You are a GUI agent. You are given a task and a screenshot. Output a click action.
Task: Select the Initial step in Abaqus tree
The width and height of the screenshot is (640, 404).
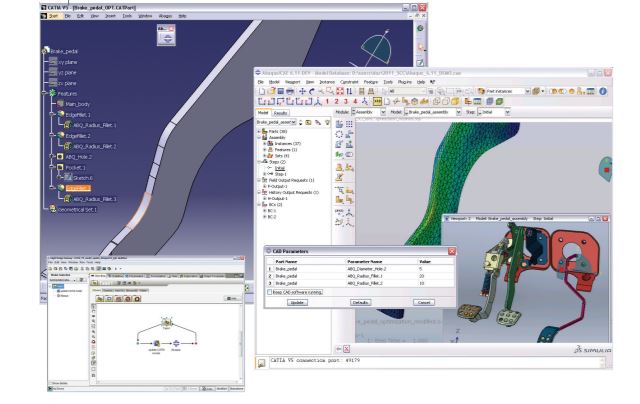coord(280,168)
